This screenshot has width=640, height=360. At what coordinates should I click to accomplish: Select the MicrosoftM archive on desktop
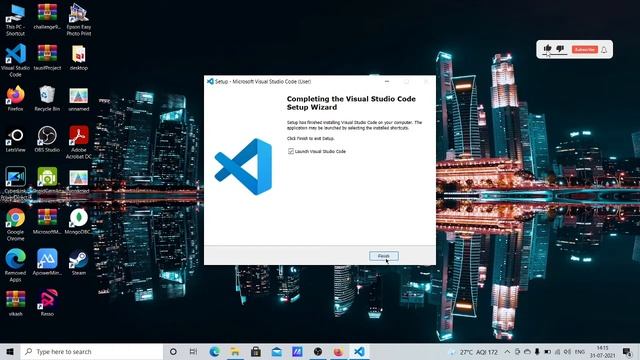(47, 221)
